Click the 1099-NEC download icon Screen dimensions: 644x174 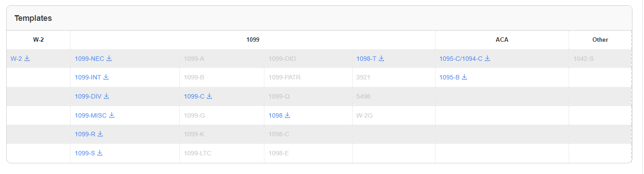click(x=109, y=58)
